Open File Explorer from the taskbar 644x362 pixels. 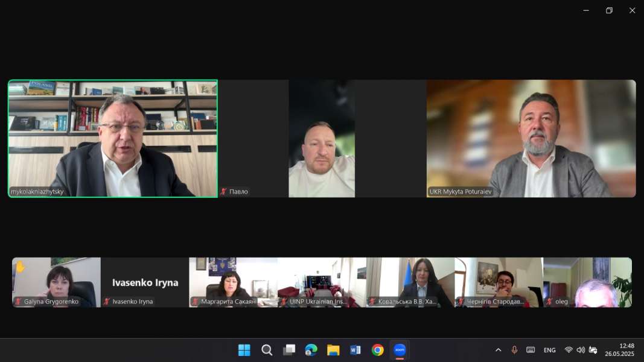[333, 350]
